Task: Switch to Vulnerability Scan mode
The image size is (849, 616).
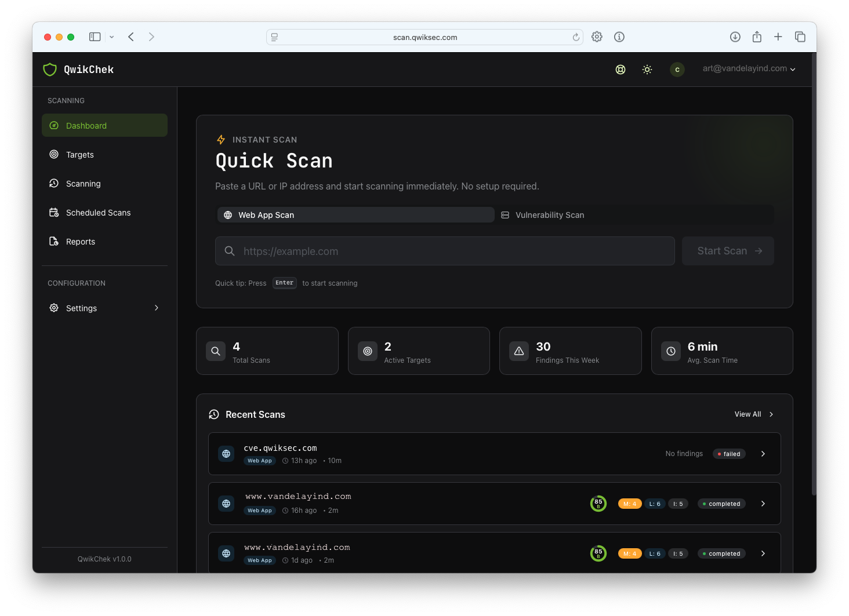Action: [x=550, y=215]
